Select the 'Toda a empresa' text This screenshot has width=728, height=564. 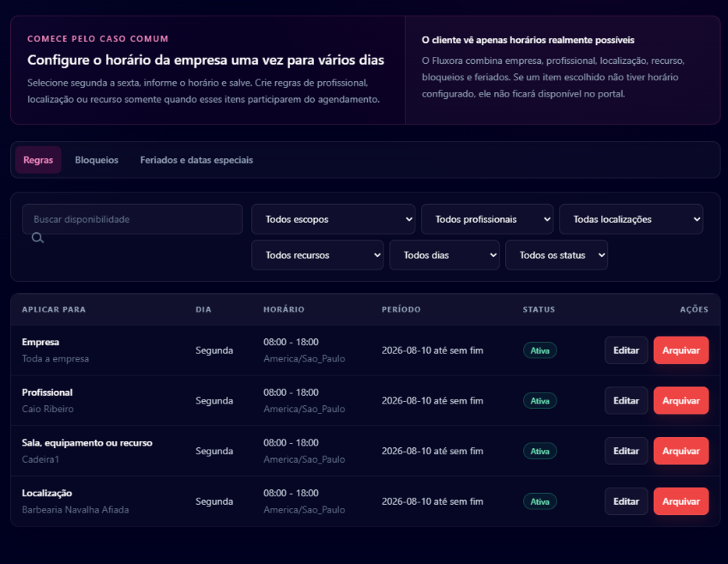55,359
